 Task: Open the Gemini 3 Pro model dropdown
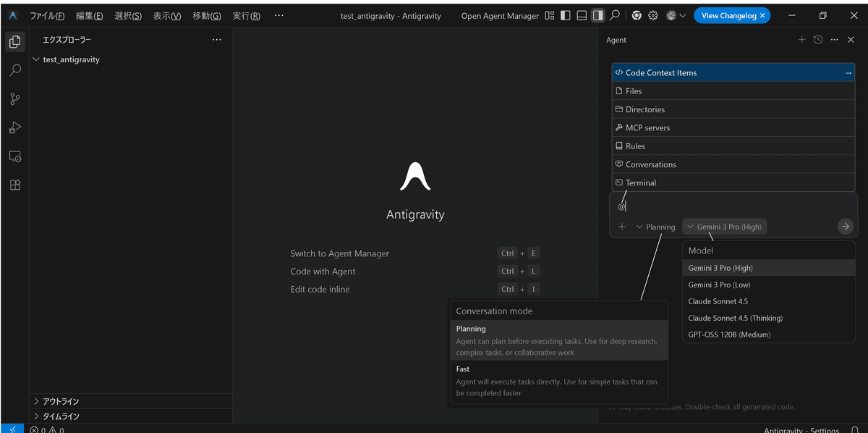(x=724, y=226)
